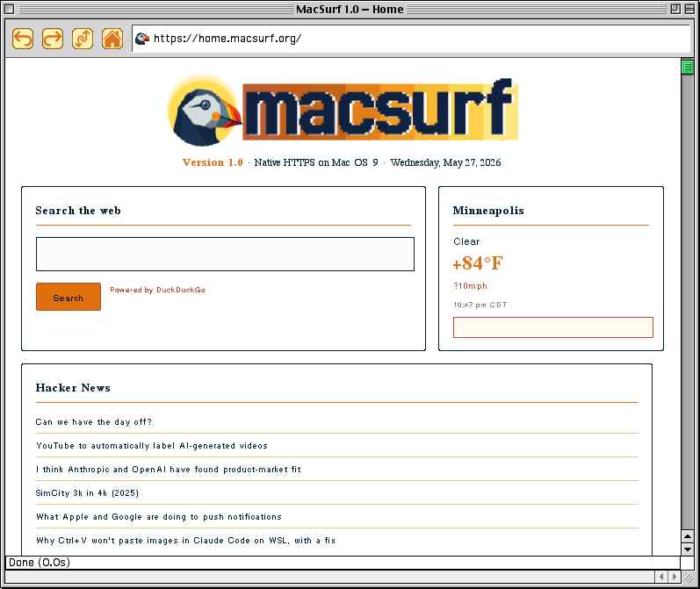Screen dimensions: 700x589
Task: Open 'Can we have the day off?' story
Action: click(94, 421)
